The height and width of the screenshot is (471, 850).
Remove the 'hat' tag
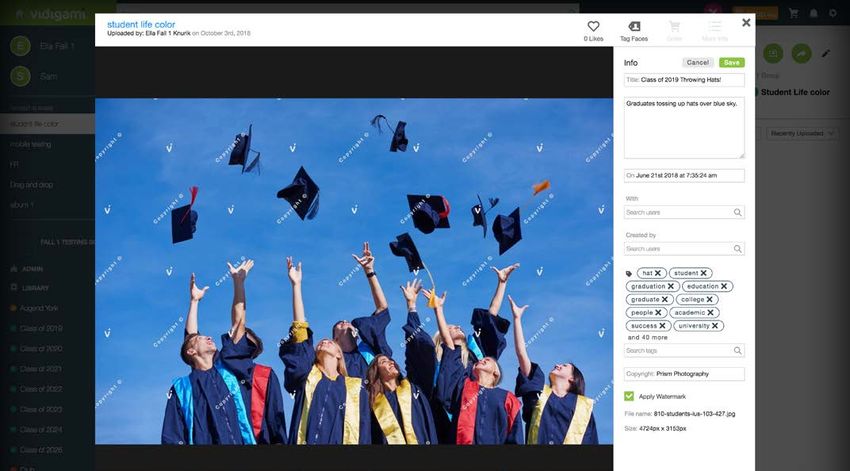click(x=658, y=273)
